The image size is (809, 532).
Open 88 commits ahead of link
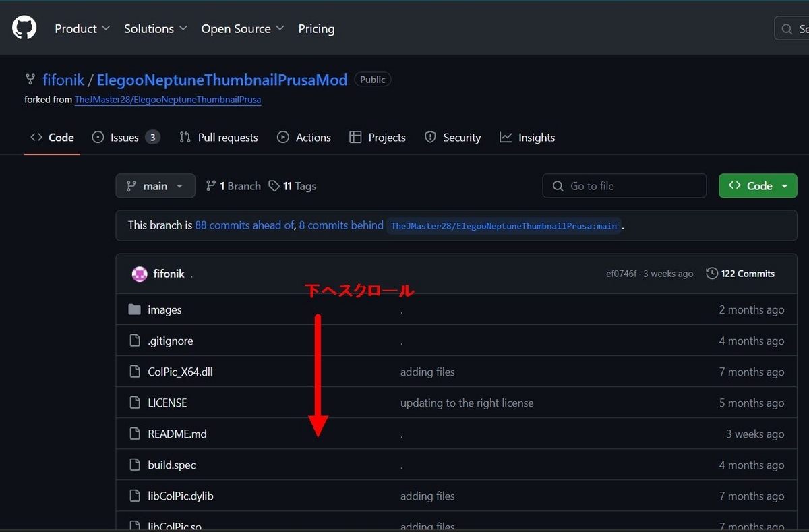click(244, 225)
